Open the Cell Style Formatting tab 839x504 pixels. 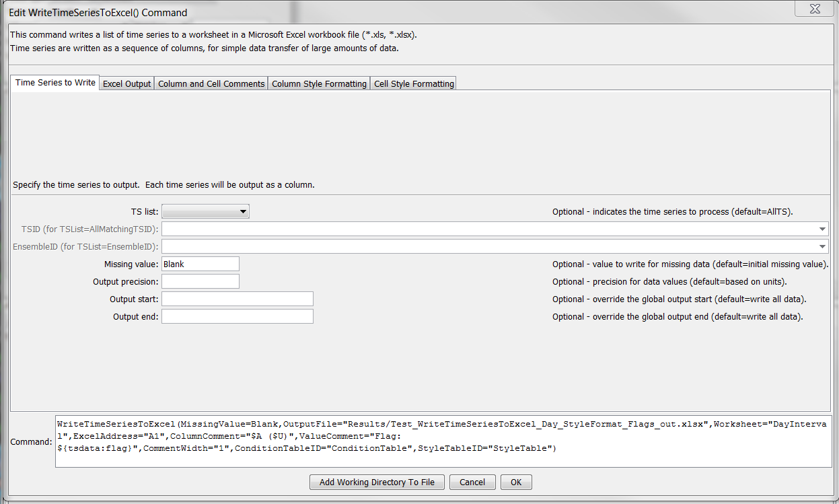coord(413,83)
